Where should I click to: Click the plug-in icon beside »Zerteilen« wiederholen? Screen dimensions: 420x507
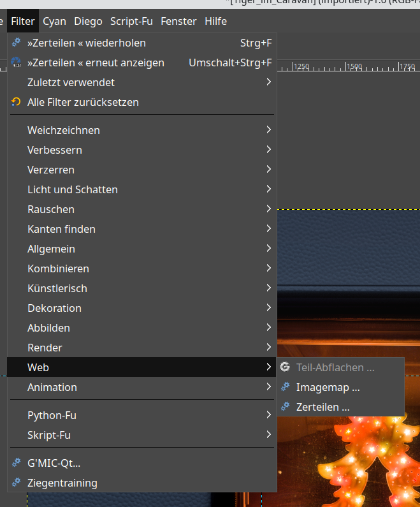(x=17, y=43)
